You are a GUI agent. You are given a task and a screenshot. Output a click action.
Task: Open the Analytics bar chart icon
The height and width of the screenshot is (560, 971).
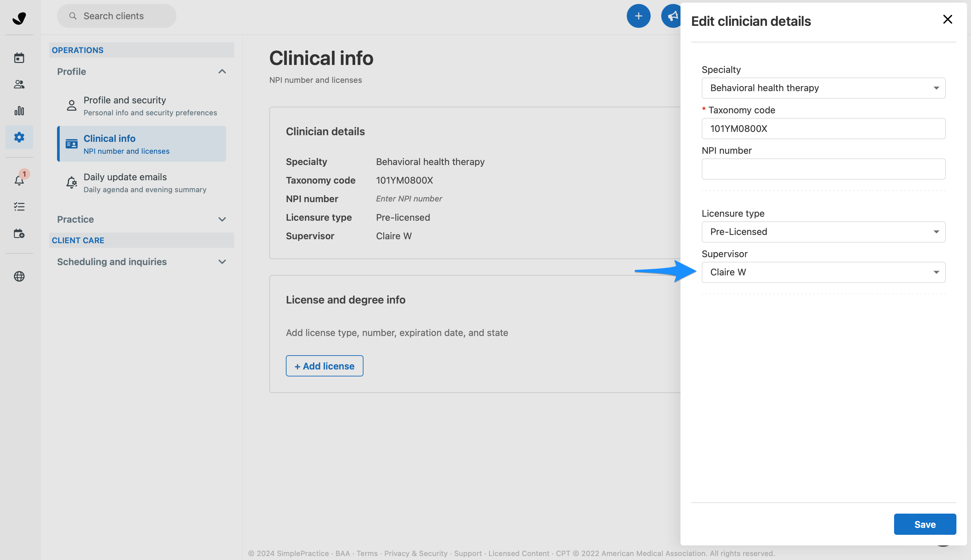point(19,111)
